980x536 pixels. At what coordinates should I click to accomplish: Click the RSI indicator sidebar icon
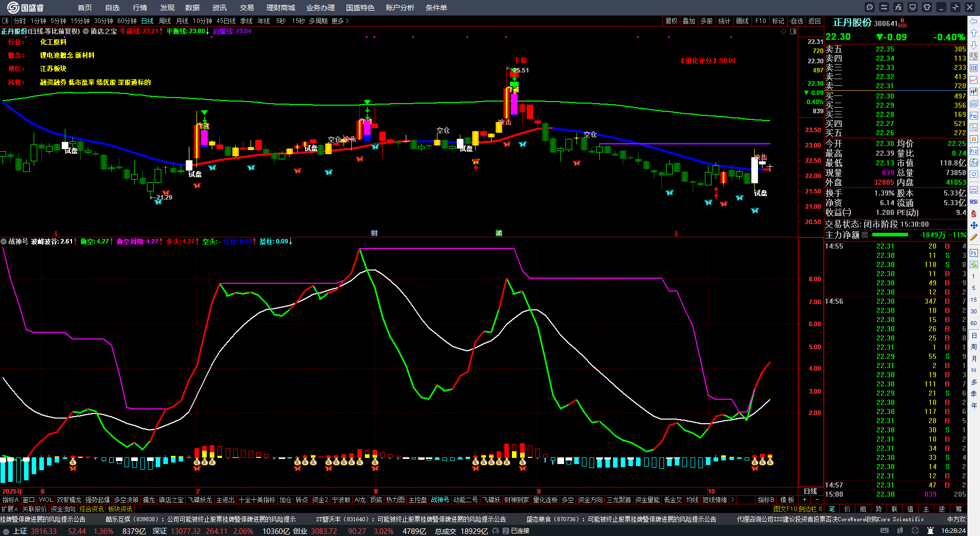[x=974, y=202]
